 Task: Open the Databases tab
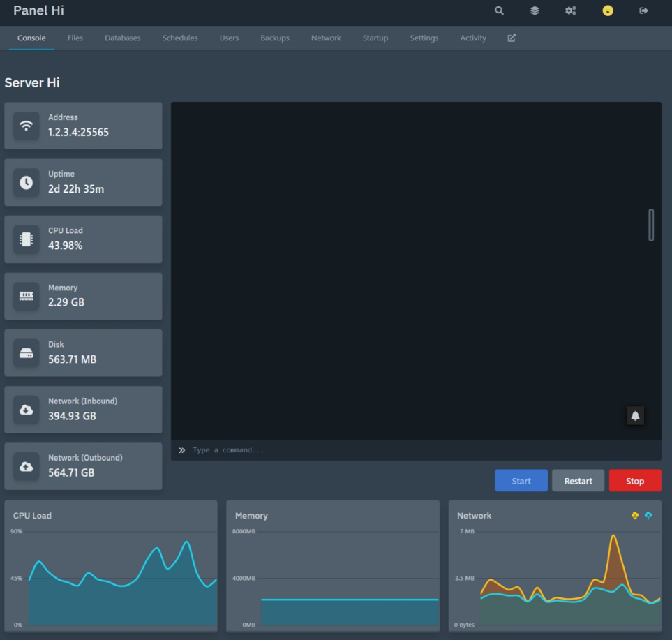(x=123, y=38)
